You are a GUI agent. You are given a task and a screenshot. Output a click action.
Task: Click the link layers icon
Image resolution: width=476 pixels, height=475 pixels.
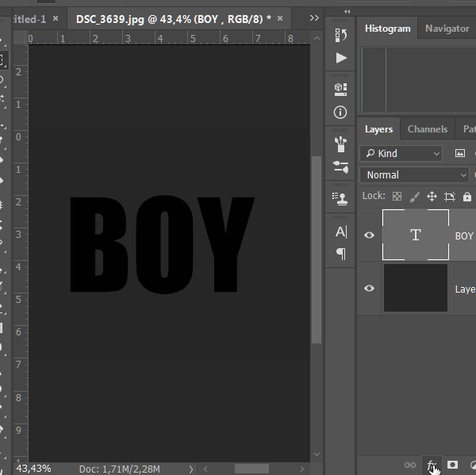410,465
